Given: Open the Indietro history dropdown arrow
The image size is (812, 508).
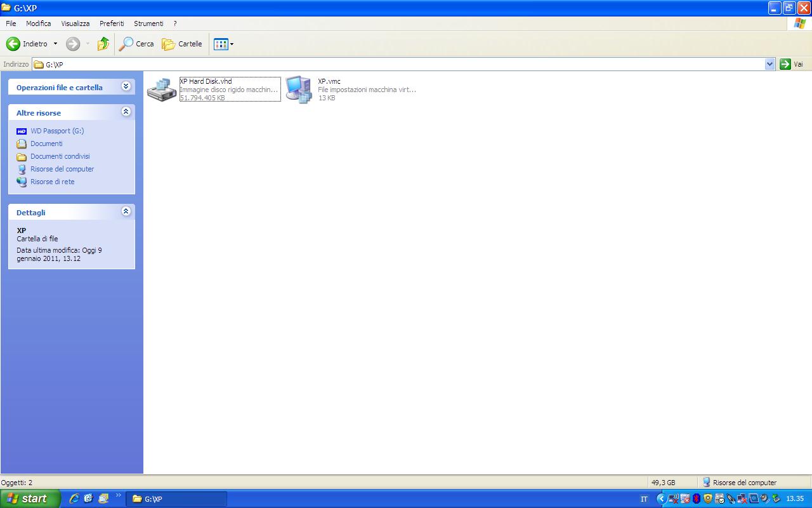Looking at the screenshot, I should coord(55,44).
